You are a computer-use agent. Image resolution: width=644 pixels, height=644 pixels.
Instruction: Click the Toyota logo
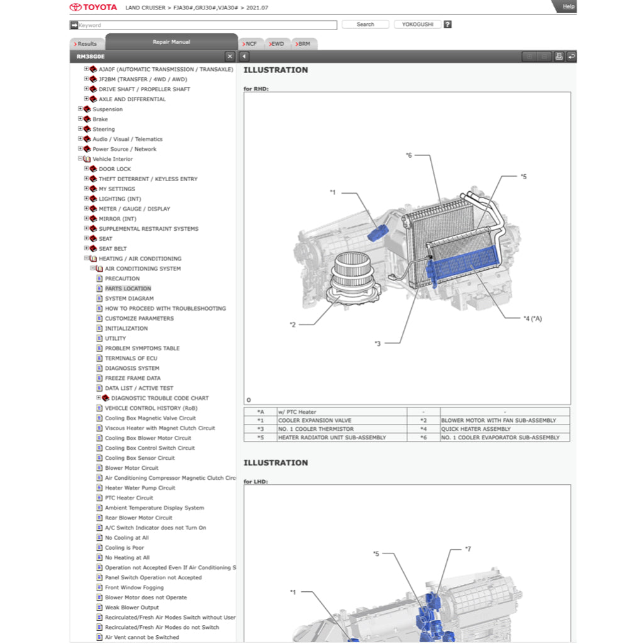pyautogui.click(x=93, y=8)
